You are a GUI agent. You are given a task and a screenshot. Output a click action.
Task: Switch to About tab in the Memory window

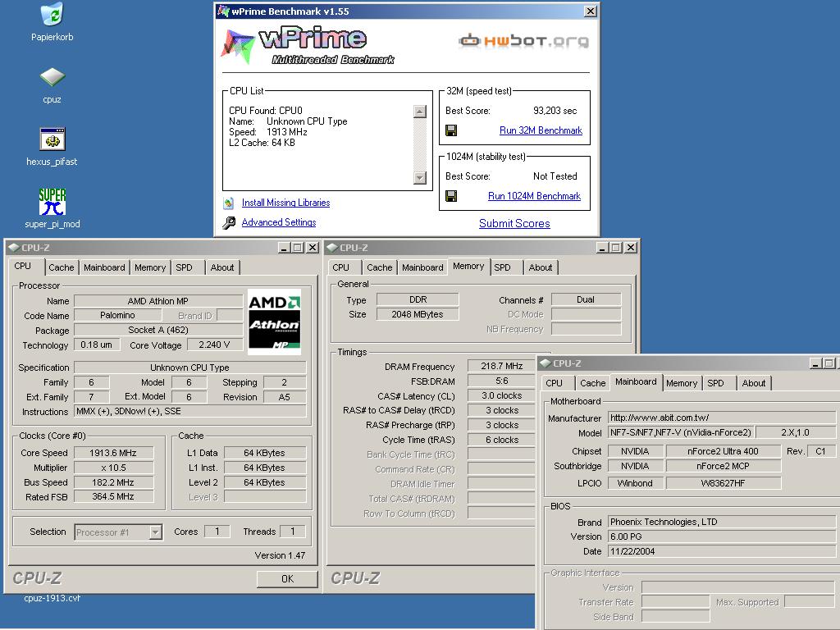[x=541, y=267]
